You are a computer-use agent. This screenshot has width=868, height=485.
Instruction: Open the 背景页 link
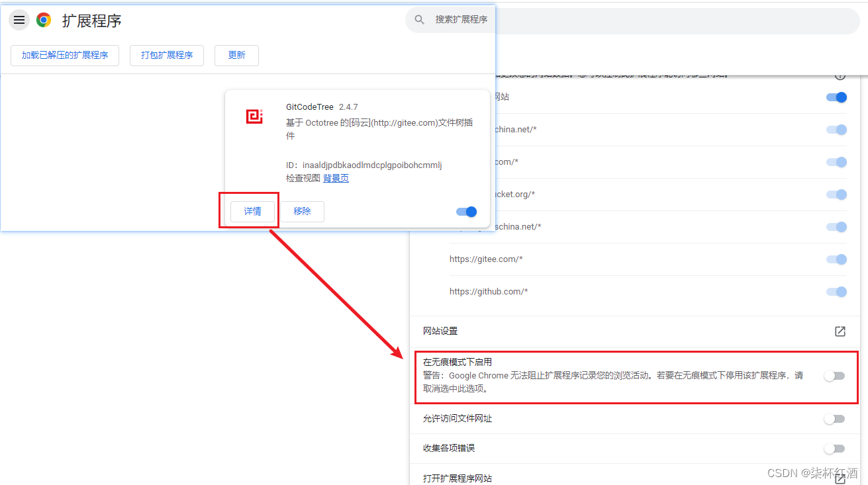pos(336,178)
